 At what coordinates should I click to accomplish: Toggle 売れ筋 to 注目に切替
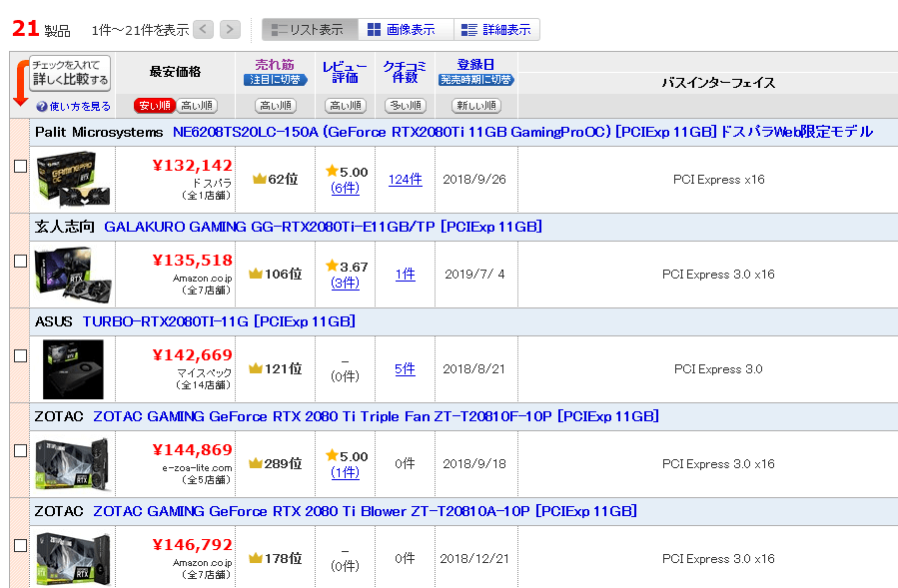(x=276, y=80)
